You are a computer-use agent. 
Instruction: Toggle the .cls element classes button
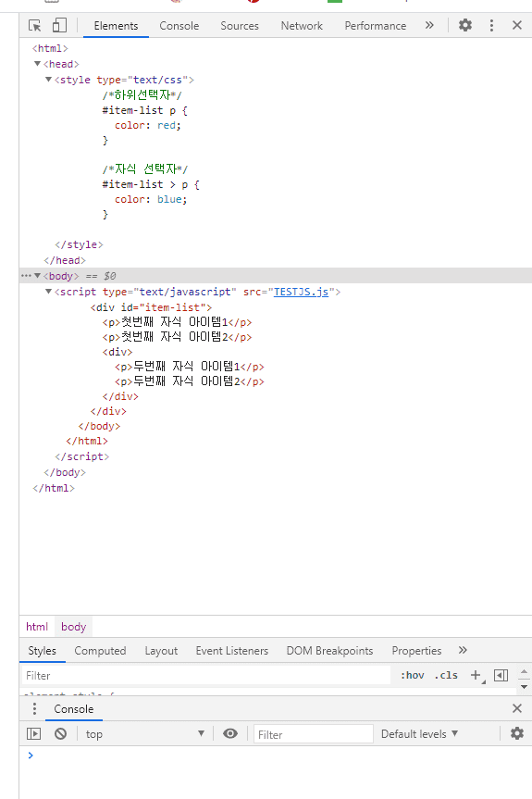pos(446,675)
